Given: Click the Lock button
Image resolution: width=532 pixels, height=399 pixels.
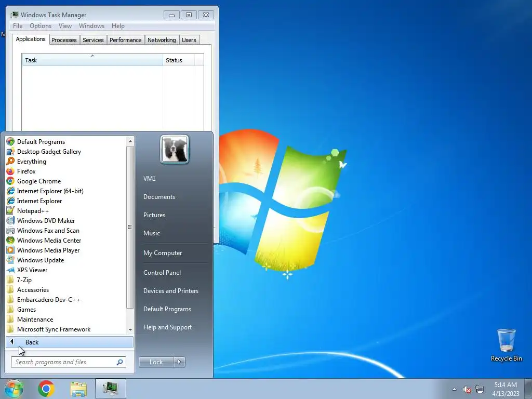Looking at the screenshot, I should click(156, 362).
